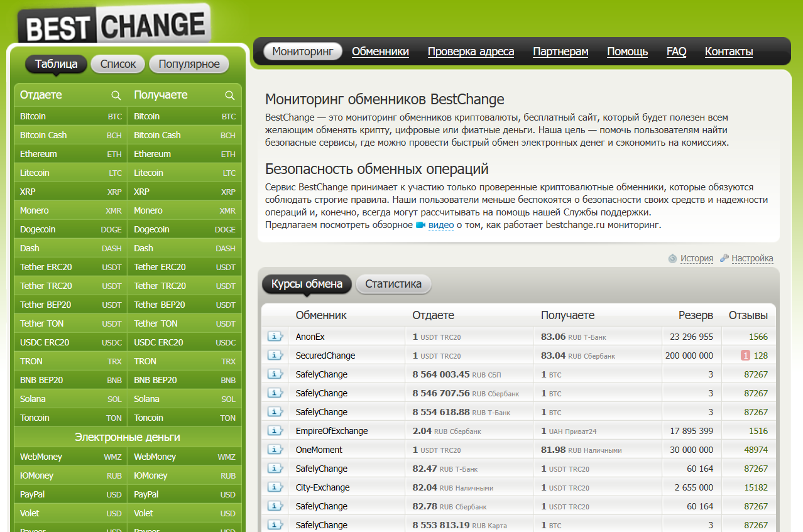Viewport: 803px width, 532px height.
Task: Switch to the Популярное tab
Action: tap(189, 64)
